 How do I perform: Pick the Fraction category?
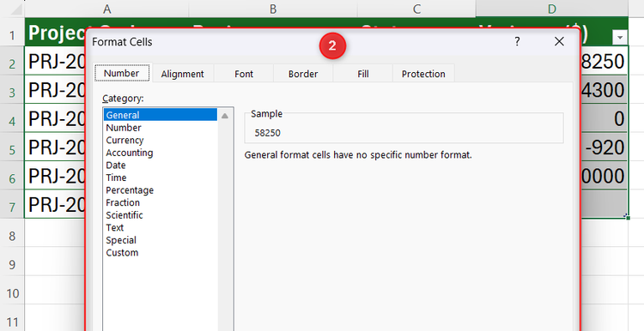click(161, 202)
